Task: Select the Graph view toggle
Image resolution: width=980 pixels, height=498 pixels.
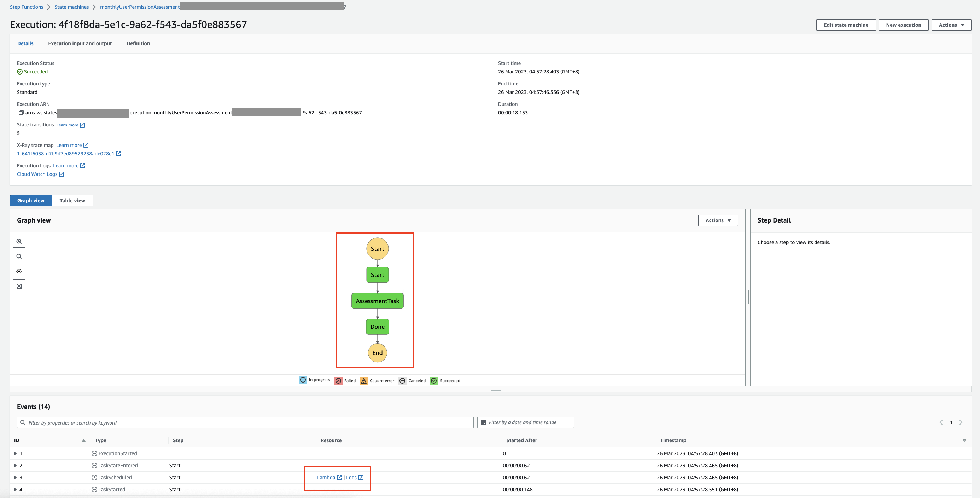Action: pos(31,200)
